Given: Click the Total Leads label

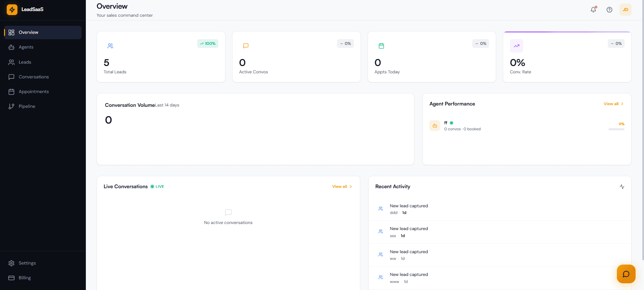Looking at the screenshot, I should (115, 72).
